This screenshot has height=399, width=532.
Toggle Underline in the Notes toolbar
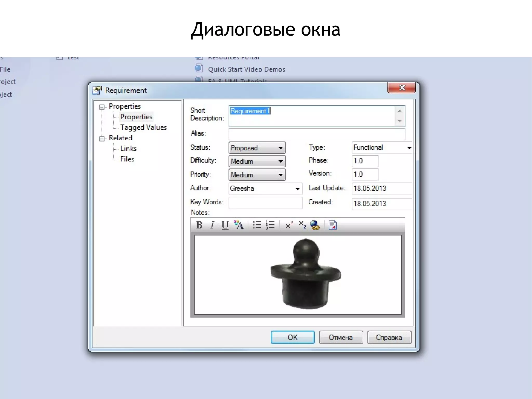[x=225, y=225]
